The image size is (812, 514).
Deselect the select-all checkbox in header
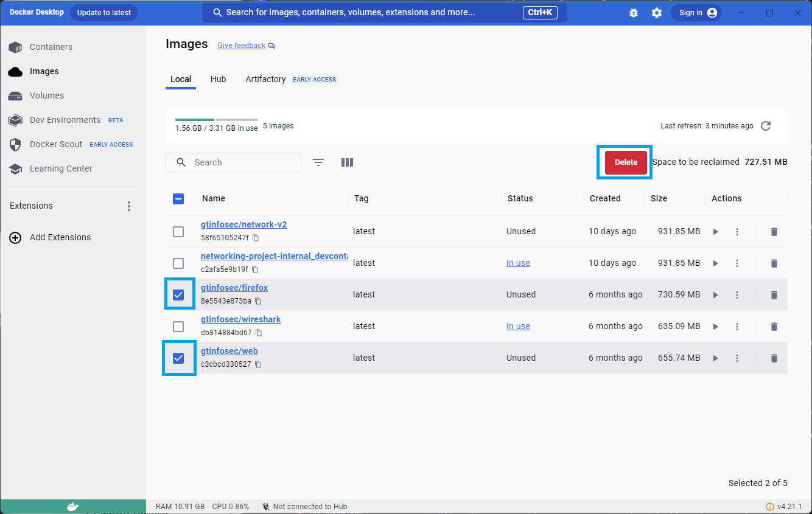[178, 198]
